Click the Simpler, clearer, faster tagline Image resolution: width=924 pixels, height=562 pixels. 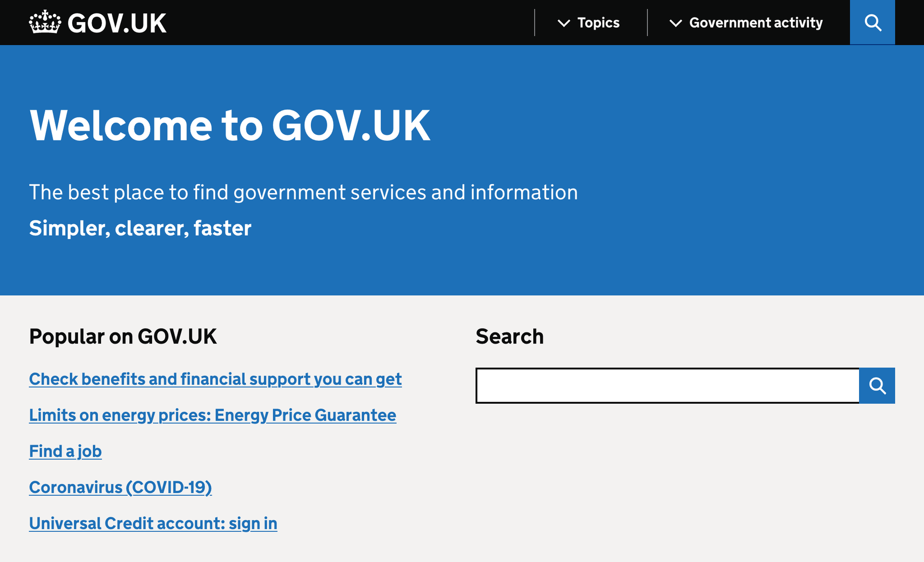(x=140, y=228)
